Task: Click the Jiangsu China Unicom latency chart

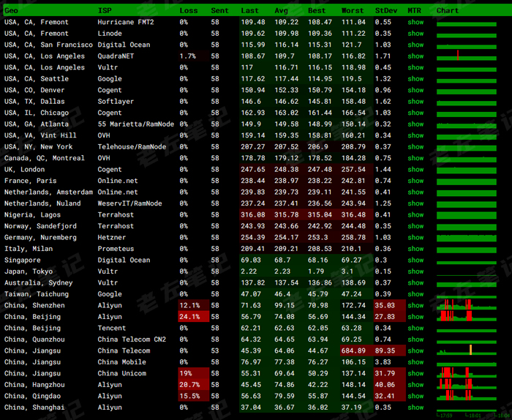Action: (x=467, y=372)
